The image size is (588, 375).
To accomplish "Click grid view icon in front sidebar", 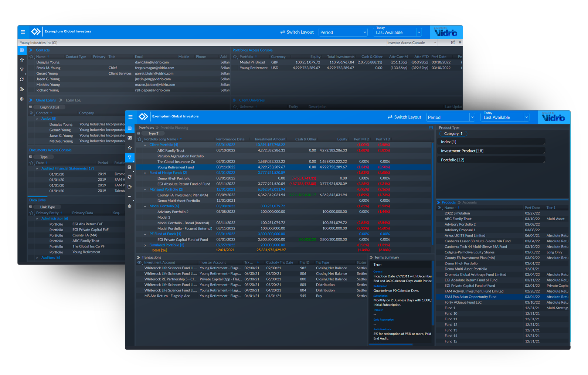I will 130,128.
